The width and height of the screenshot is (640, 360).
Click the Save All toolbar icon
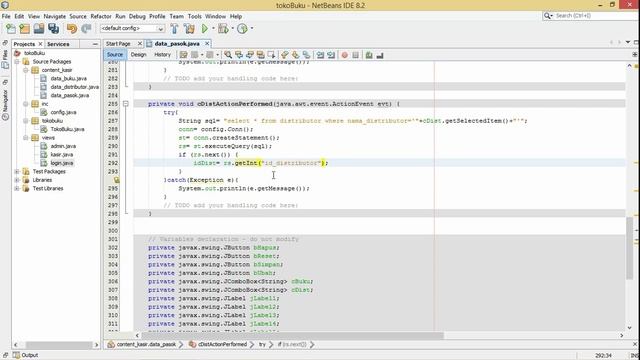pyautogui.click(x=53, y=29)
